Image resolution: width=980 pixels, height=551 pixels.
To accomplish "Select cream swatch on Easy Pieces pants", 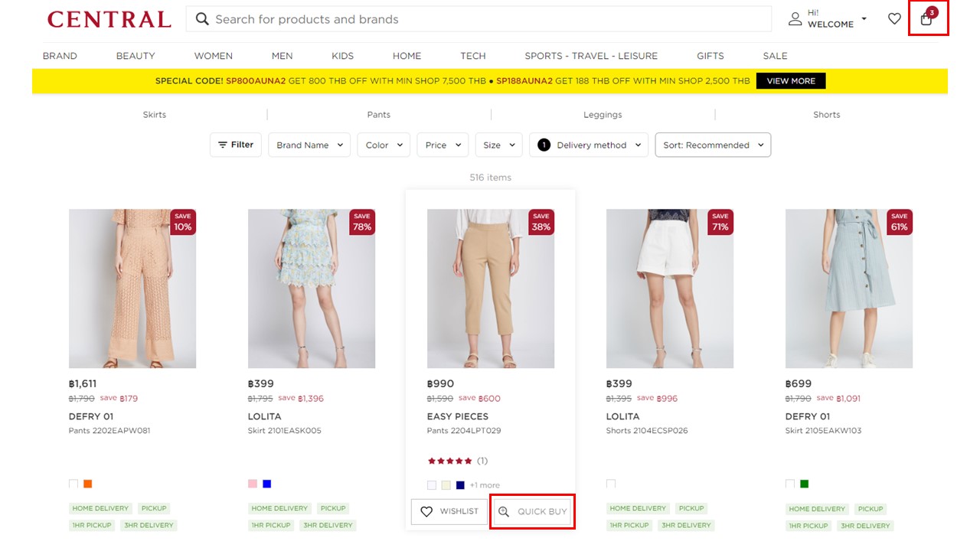I will pos(446,485).
